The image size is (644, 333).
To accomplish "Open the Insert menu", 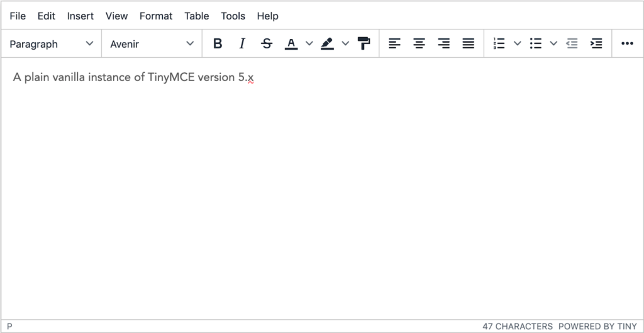I will coord(80,16).
